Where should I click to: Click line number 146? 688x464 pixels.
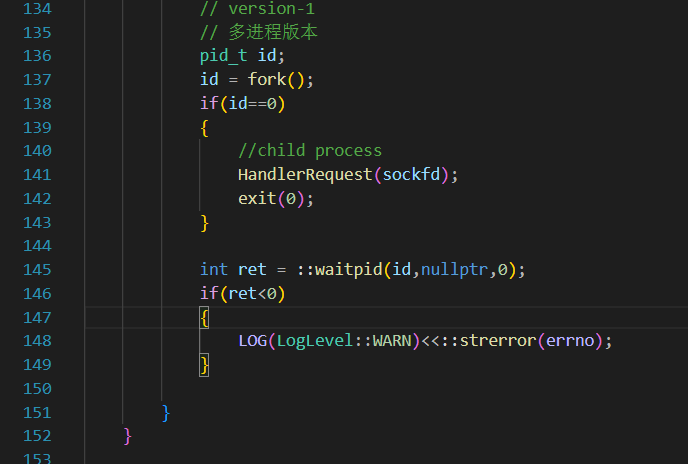(x=37, y=293)
